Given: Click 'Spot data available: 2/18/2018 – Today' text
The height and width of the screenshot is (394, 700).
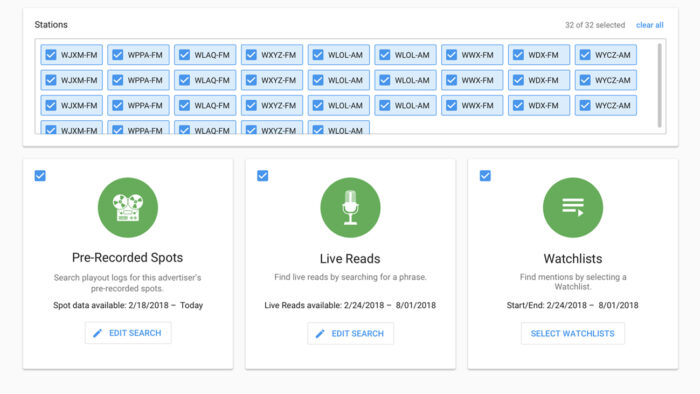Looking at the screenshot, I should [128, 305].
